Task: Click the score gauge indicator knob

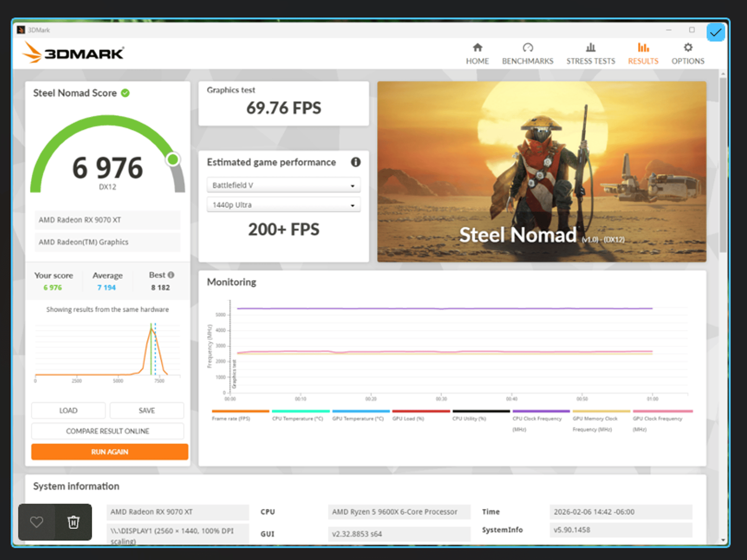Action: [173, 159]
